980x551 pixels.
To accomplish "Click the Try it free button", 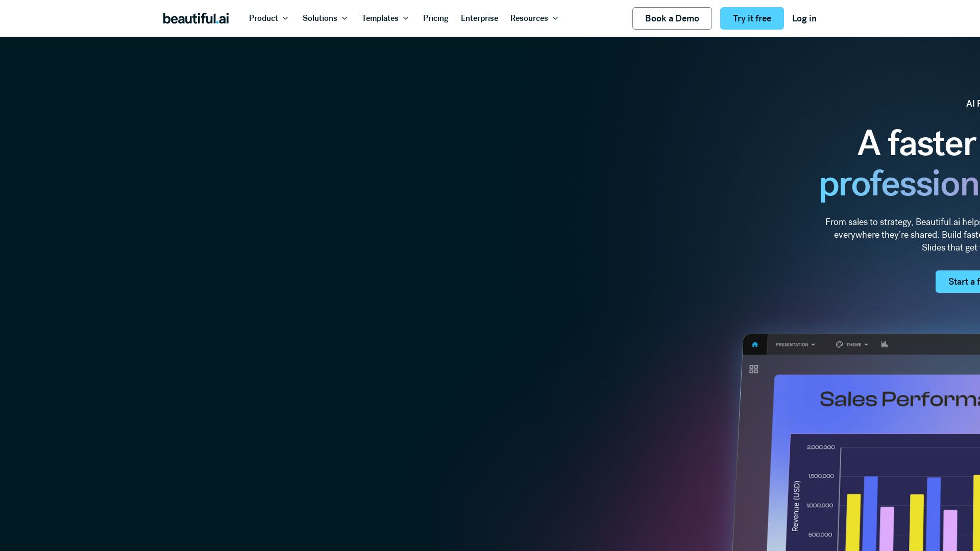I will [752, 18].
